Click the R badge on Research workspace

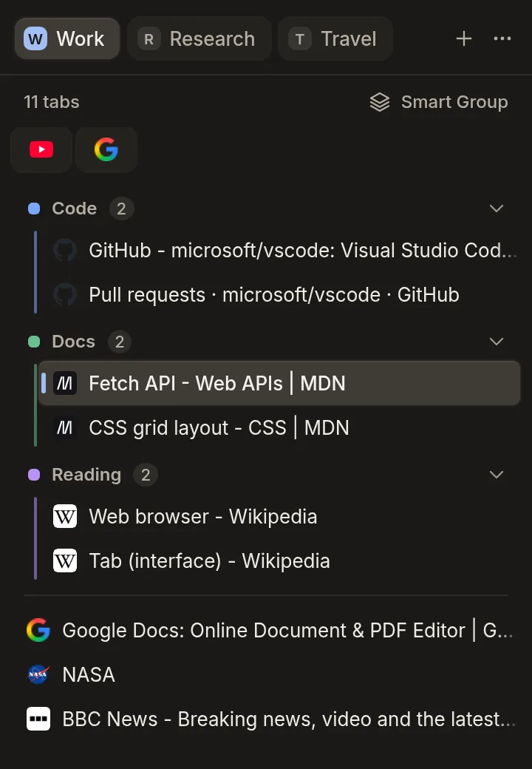pyautogui.click(x=149, y=38)
